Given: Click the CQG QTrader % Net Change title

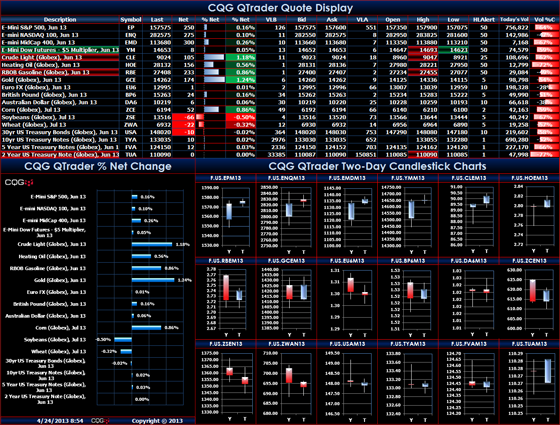Looking at the screenshot, I should tap(98, 166).
